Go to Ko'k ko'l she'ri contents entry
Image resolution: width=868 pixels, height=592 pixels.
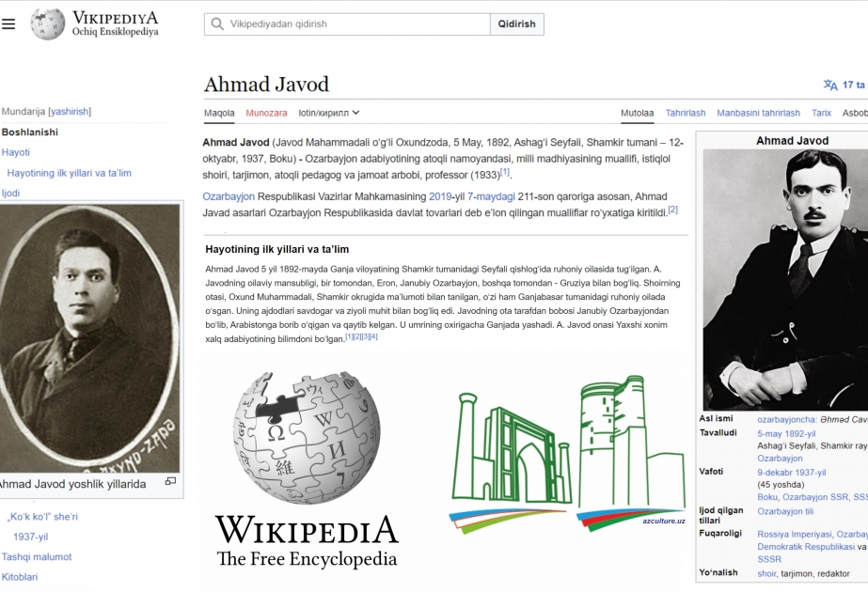(x=42, y=516)
